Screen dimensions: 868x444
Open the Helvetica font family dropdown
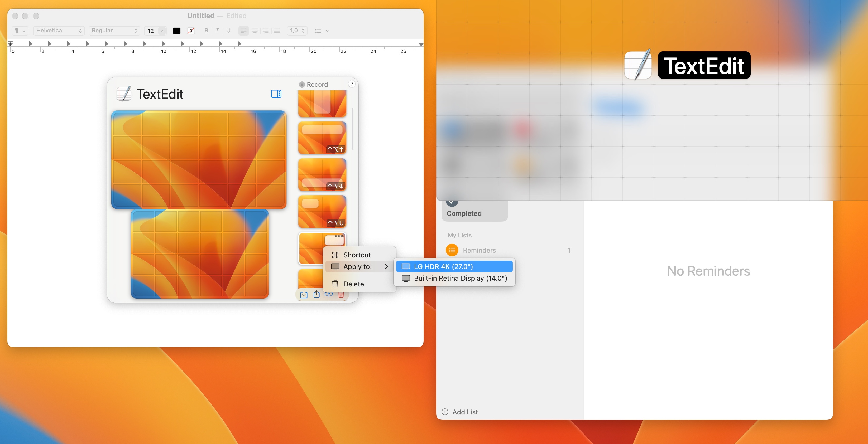(x=59, y=31)
